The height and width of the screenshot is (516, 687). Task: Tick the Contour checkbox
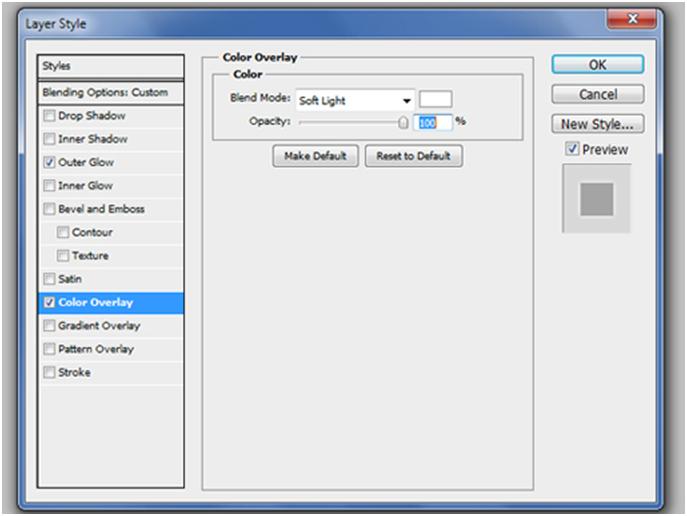pos(63,232)
